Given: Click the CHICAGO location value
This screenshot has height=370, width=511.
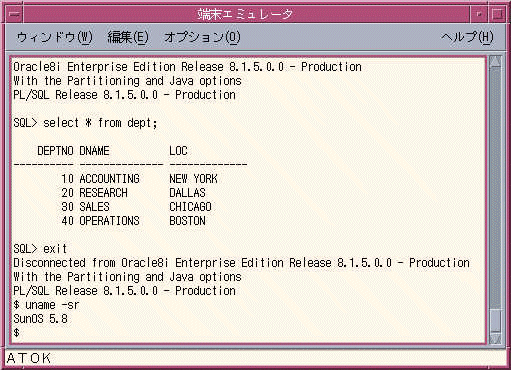Looking at the screenshot, I should 190,207.
